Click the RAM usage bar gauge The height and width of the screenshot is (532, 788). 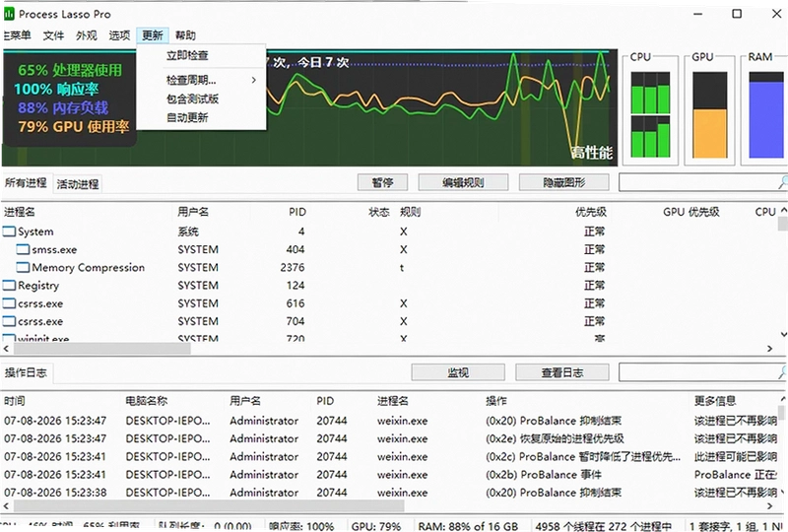(x=766, y=114)
